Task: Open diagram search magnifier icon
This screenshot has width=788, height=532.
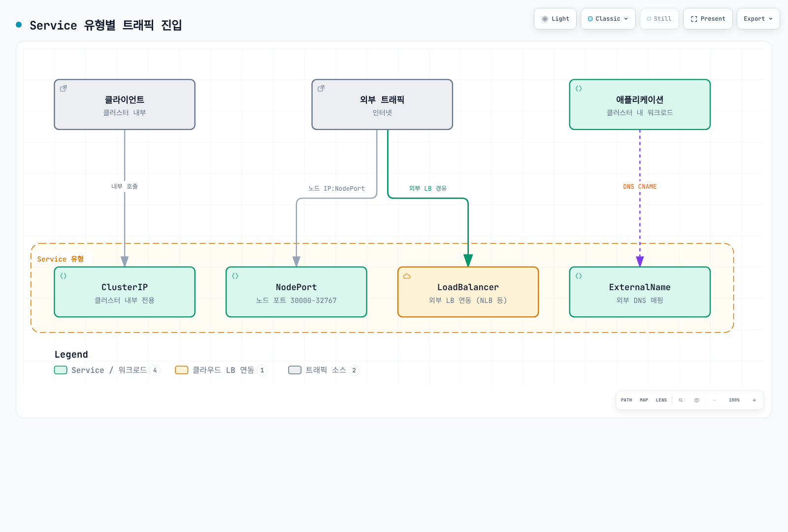Action: click(681, 400)
